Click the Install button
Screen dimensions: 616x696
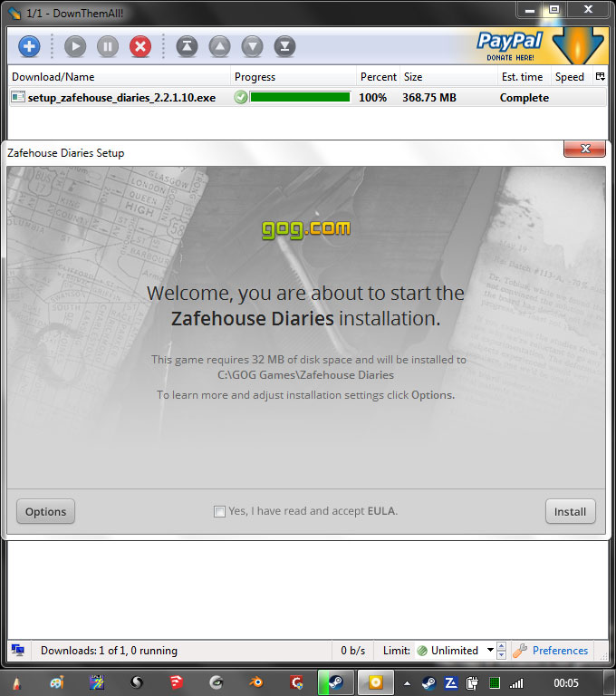[571, 511]
